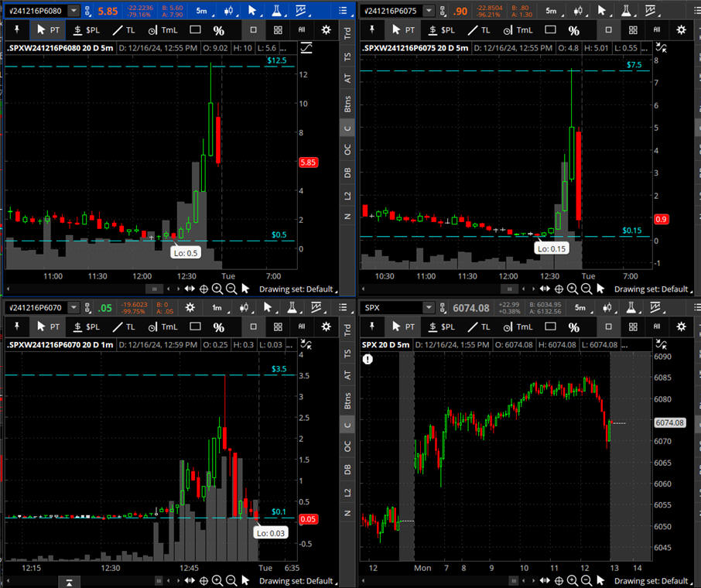Screen dimensions: 701x588
Task: Open 5m timeframe dropdown in P6080 header
Action: [x=203, y=11]
